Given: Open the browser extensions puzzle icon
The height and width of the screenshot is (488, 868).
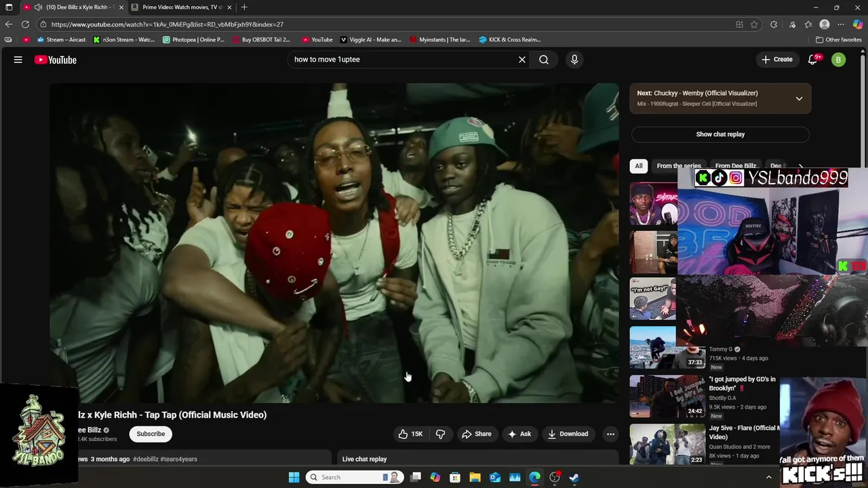Looking at the screenshot, I should pos(774,24).
